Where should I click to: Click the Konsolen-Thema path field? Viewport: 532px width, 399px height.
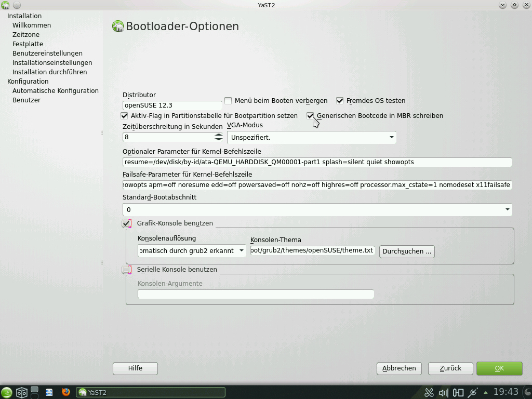pos(312,250)
